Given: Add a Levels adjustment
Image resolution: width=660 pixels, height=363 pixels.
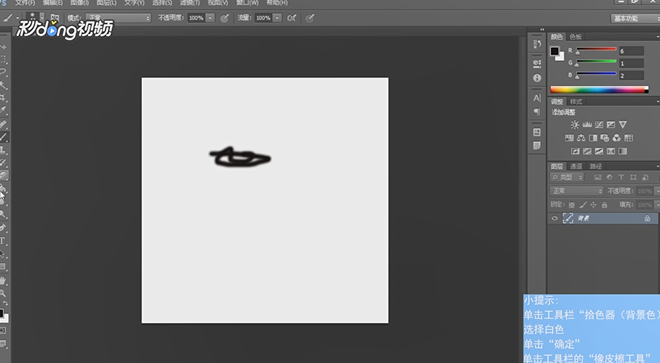Looking at the screenshot, I should (587, 125).
